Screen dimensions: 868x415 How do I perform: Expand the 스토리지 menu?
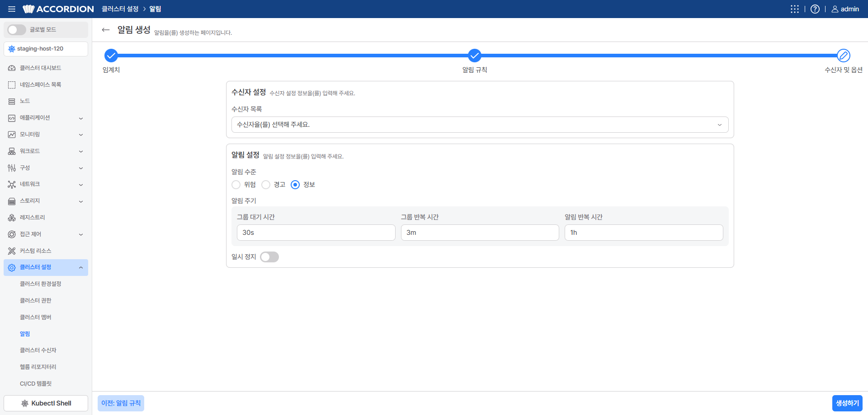click(46, 201)
